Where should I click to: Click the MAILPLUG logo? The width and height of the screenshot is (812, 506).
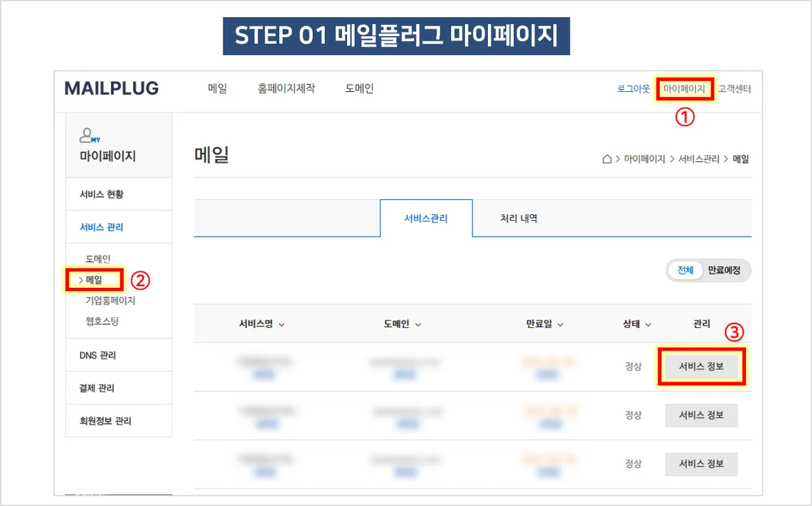pyautogui.click(x=112, y=89)
